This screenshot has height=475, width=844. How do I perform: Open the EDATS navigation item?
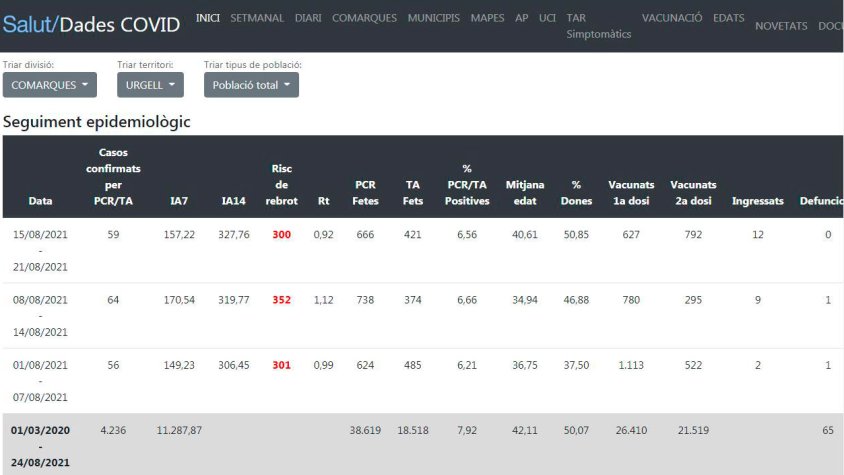(728, 18)
